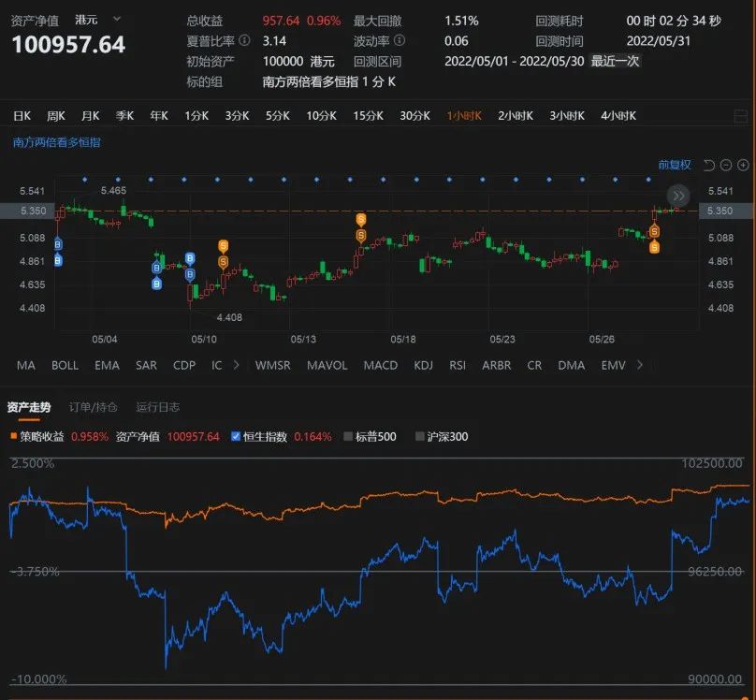This screenshot has height=700, width=756.
Task: Open the 运行日志 tab
Action: click(x=155, y=407)
